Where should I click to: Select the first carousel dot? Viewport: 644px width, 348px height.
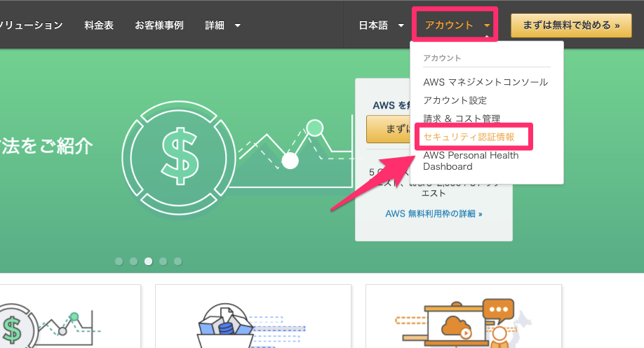pyautogui.click(x=119, y=261)
